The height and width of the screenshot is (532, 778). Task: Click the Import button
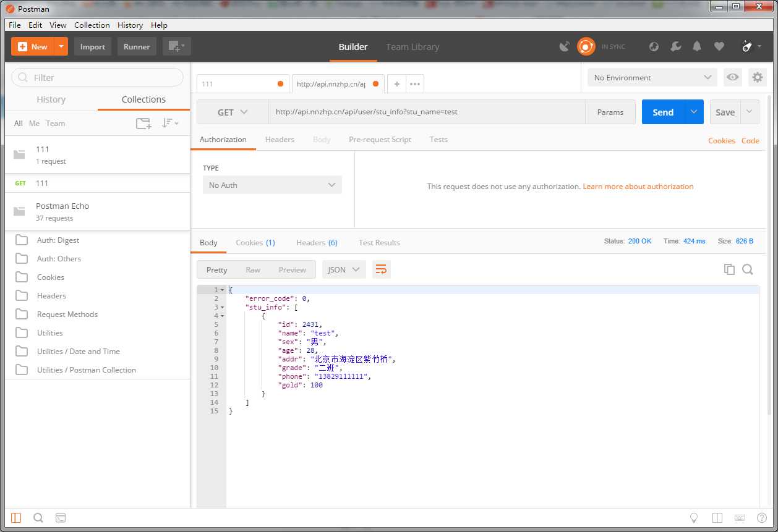(93, 46)
